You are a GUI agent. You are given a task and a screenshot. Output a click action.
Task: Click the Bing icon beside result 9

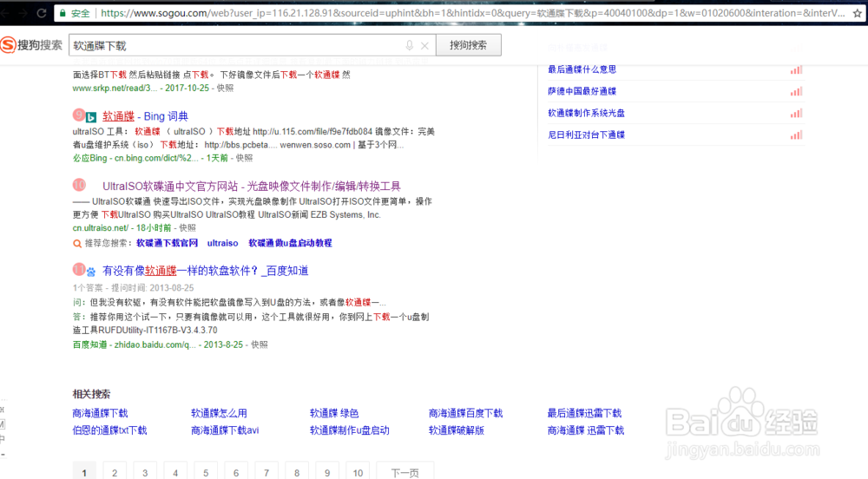91,116
